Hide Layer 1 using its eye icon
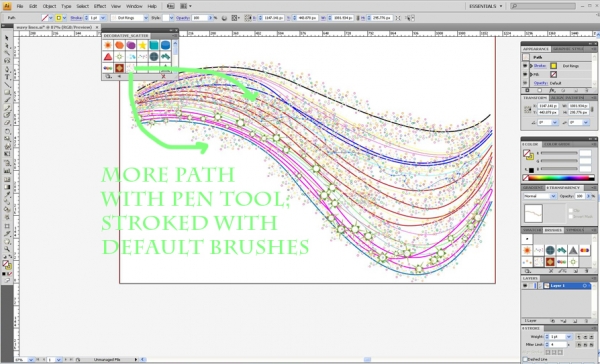The width and height of the screenshot is (600, 364). point(525,286)
